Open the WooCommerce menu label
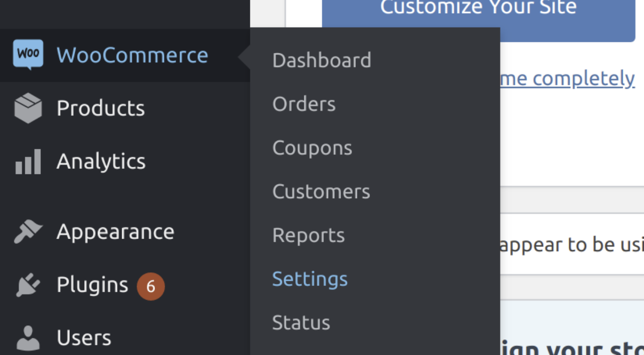The width and height of the screenshot is (644, 355). pyautogui.click(x=132, y=55)
